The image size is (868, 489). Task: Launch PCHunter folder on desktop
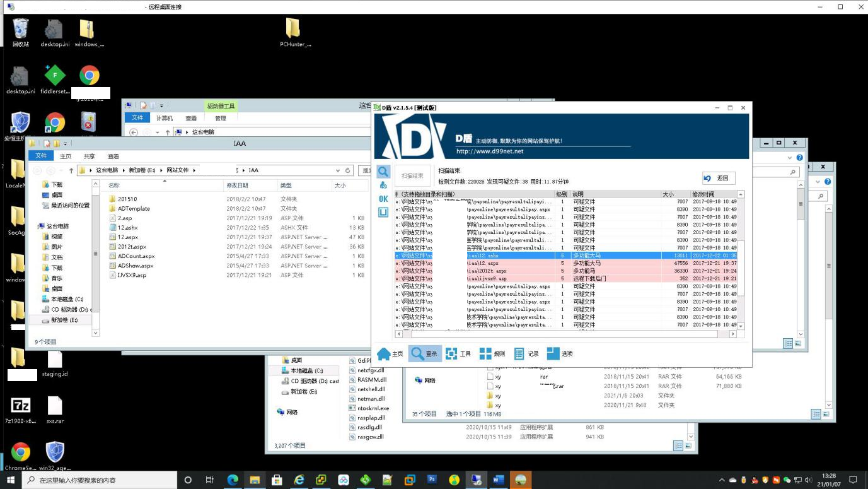(293, 32)
